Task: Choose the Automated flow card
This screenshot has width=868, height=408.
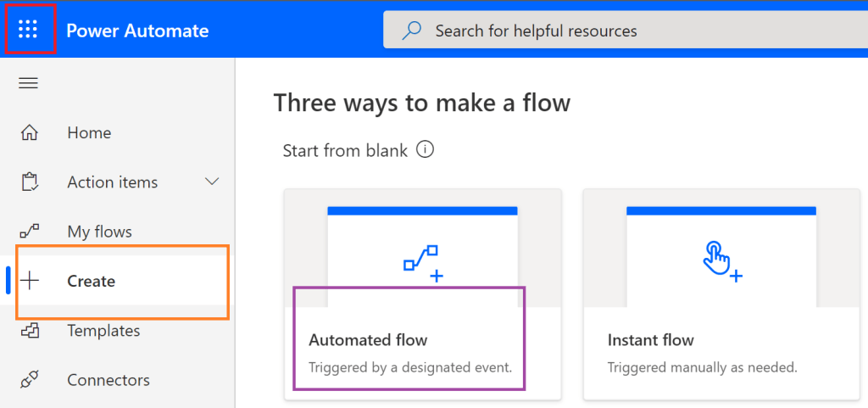Action: [422, 293]
